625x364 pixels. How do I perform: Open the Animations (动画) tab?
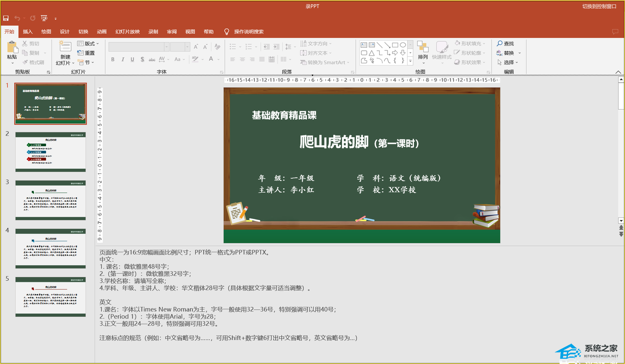102,32
